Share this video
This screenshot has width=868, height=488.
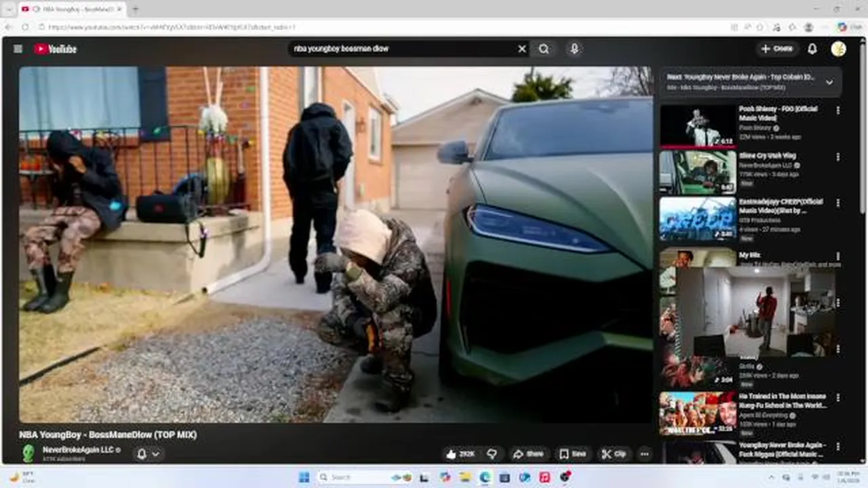(528, 454)
